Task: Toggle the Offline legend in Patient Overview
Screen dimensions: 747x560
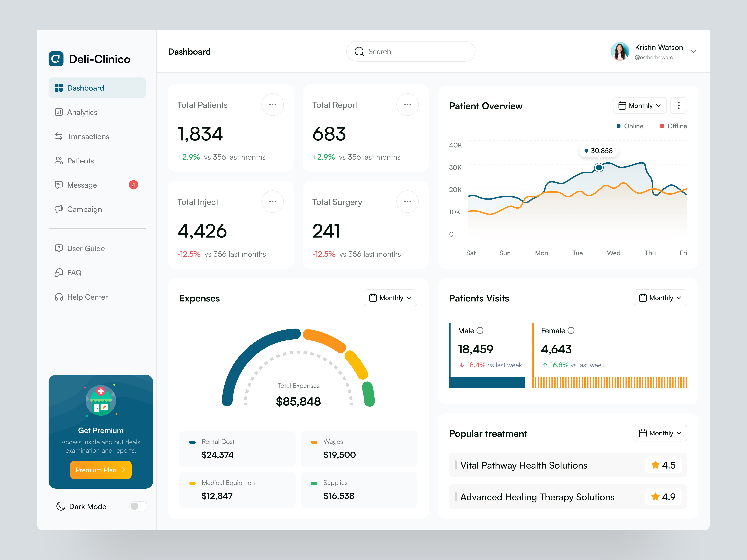Action: tap(673, 126)
